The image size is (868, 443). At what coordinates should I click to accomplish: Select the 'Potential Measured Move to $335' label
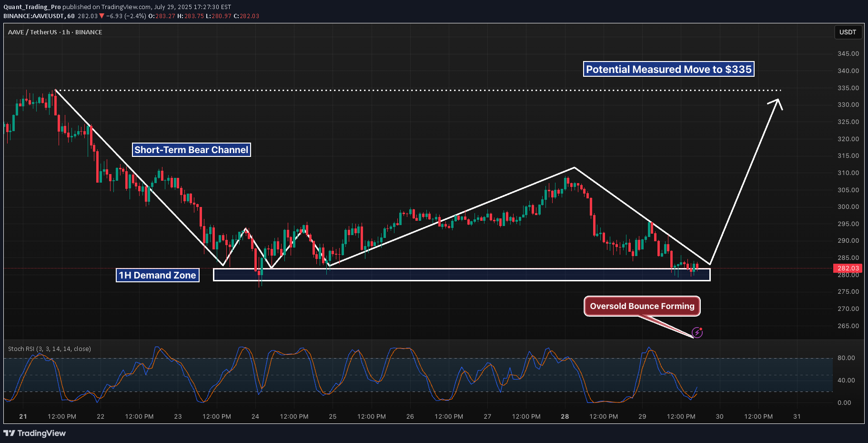coord(669,69)
